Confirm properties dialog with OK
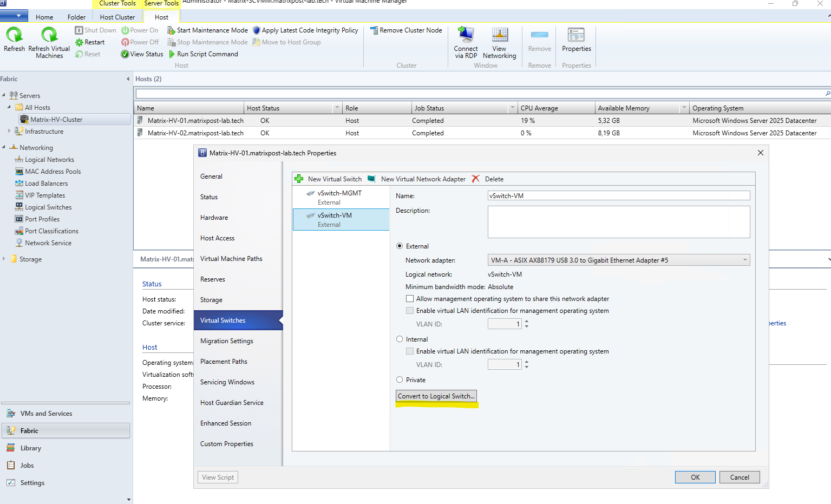This screenshot has width=831, height=504. coord(695,477)
